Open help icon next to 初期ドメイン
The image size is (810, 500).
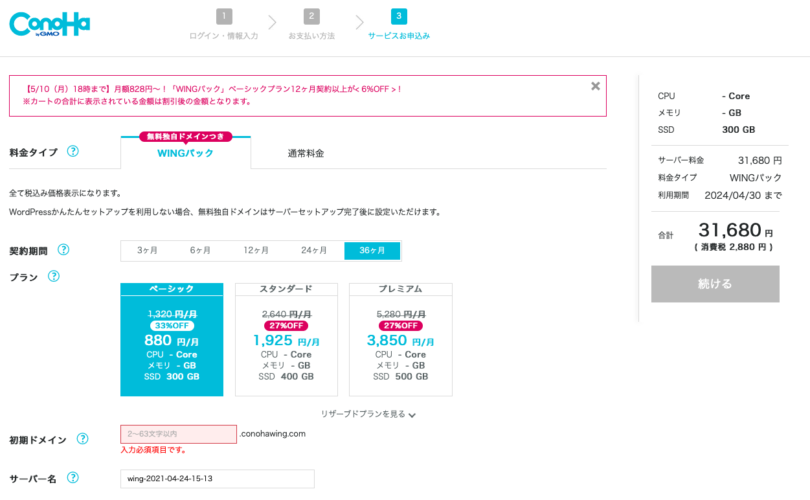(82, 439)
